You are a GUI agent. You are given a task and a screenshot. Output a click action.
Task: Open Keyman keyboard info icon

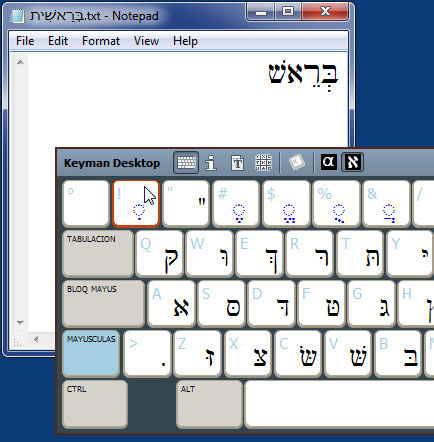pos(211,163)
